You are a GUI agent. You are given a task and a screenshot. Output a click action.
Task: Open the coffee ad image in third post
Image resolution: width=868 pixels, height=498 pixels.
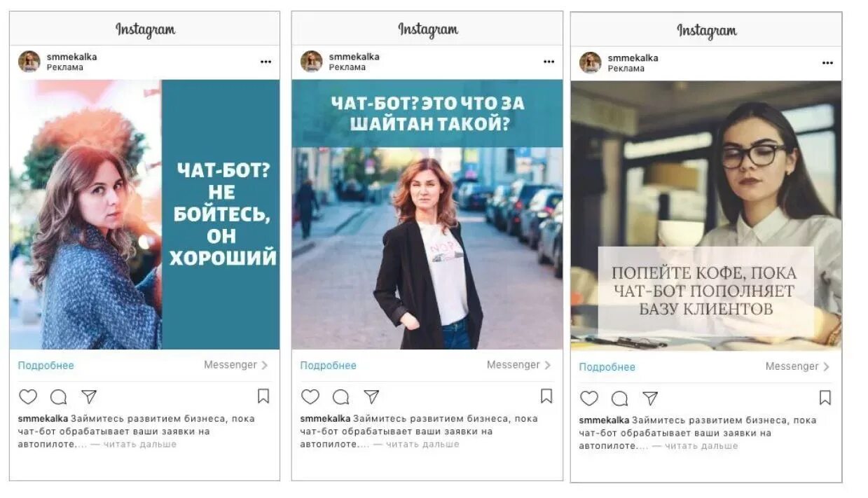[x=706, y=216]
